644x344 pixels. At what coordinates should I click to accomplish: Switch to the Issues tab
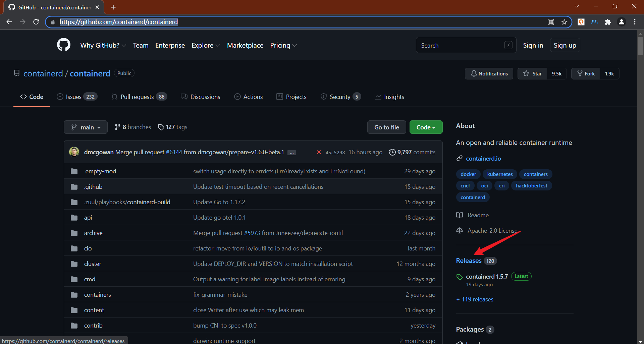point(77,97)
